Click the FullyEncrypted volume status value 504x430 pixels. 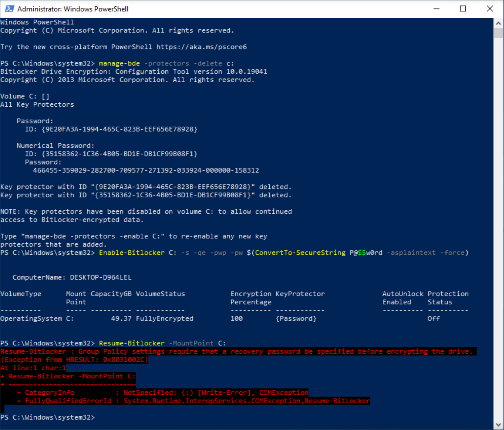click(164, 319)
